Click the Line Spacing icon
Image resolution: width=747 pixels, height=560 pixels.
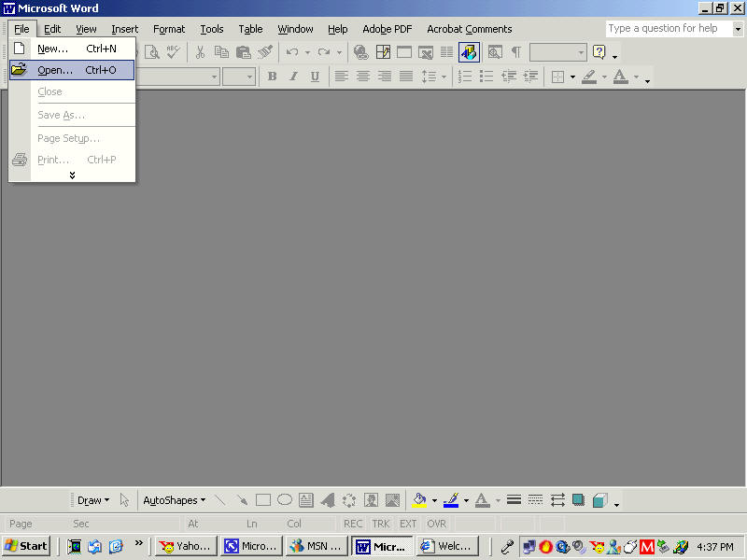click(429, 77)
